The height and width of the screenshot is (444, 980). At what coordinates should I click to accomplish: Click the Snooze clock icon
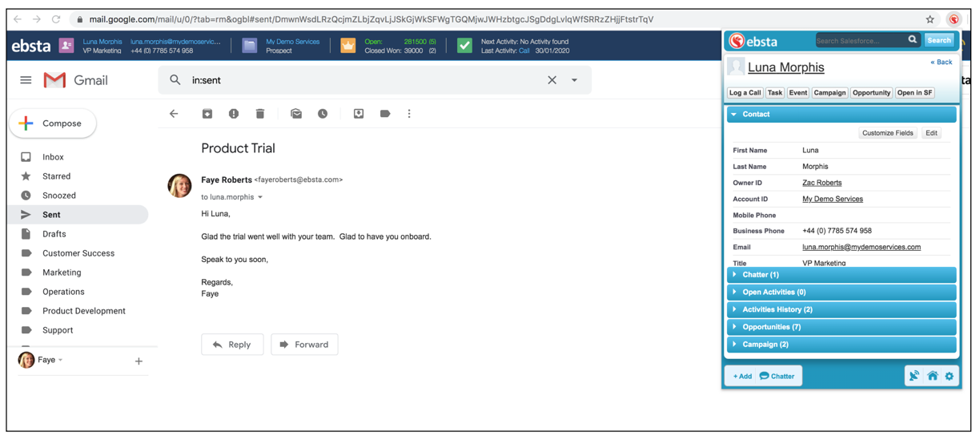(x=323, y=114)
